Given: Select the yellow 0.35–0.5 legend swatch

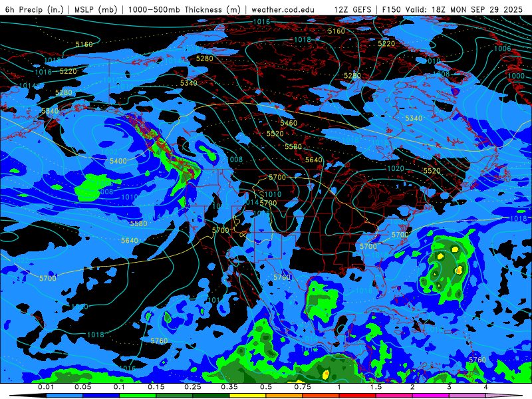Looking at the screenshot, I should tap(247, 396).
